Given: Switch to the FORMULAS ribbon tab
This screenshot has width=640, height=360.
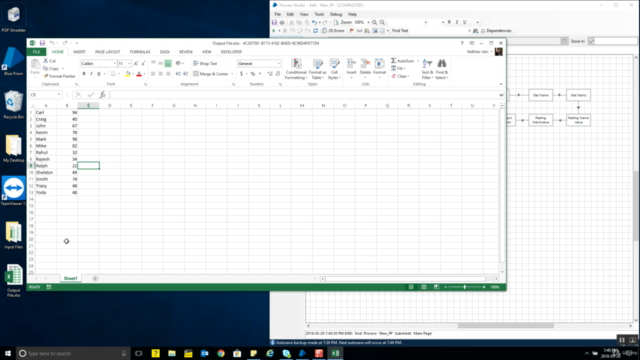Looking at the screenshot, I should tap(140, 52).
